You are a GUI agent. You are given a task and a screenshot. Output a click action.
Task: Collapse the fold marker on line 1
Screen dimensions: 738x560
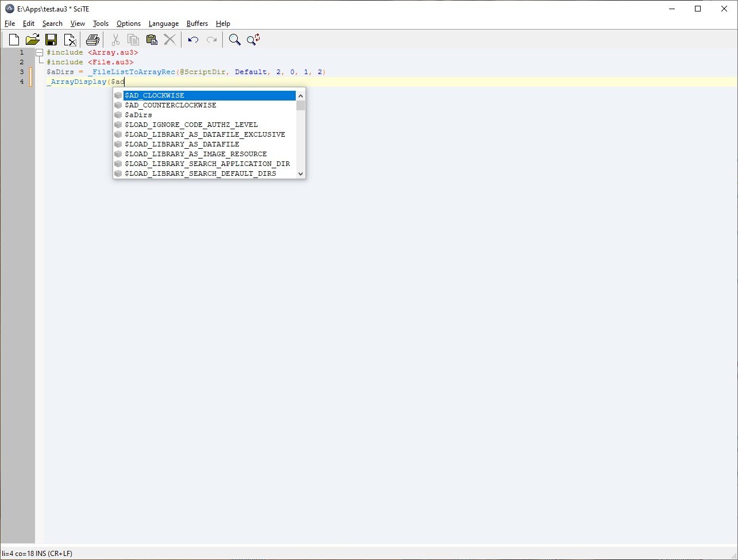[39, 52]
